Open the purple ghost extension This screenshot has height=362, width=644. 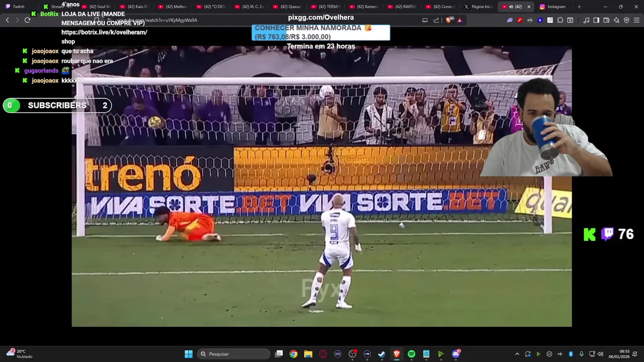(510, 20)
